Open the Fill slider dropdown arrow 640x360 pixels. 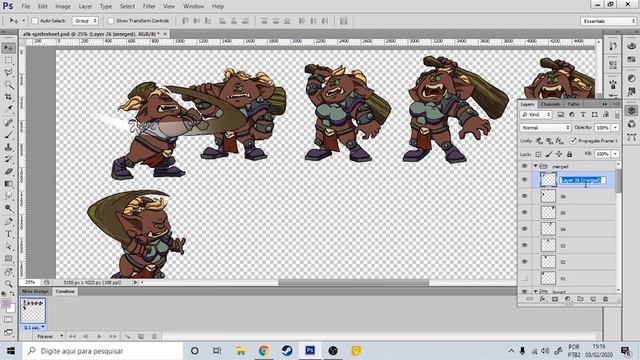click(616, 154)
